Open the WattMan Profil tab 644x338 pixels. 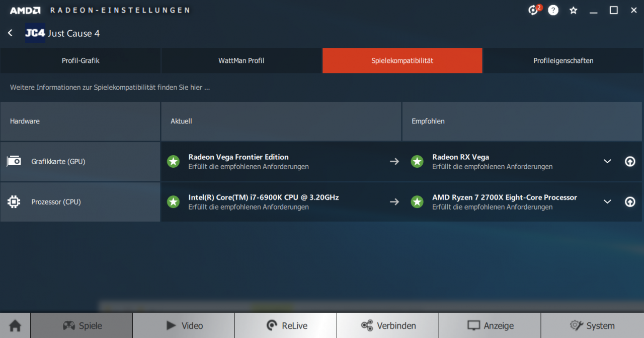(242, 60)
